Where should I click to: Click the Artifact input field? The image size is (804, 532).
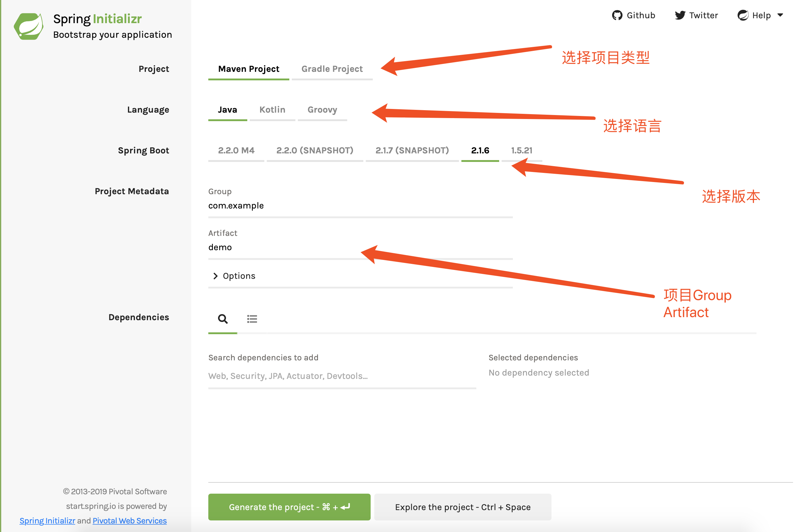[360, 247]
